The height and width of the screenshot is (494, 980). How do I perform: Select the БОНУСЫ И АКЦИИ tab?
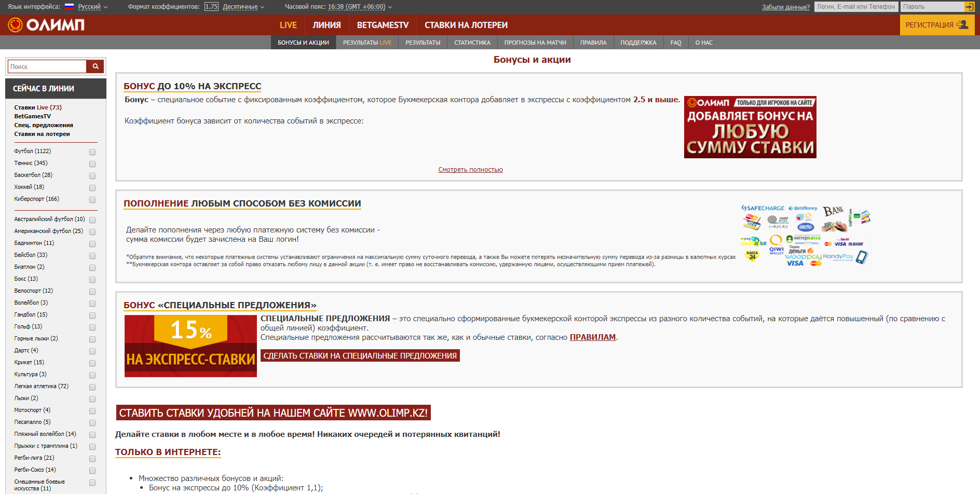coord(303,43)
